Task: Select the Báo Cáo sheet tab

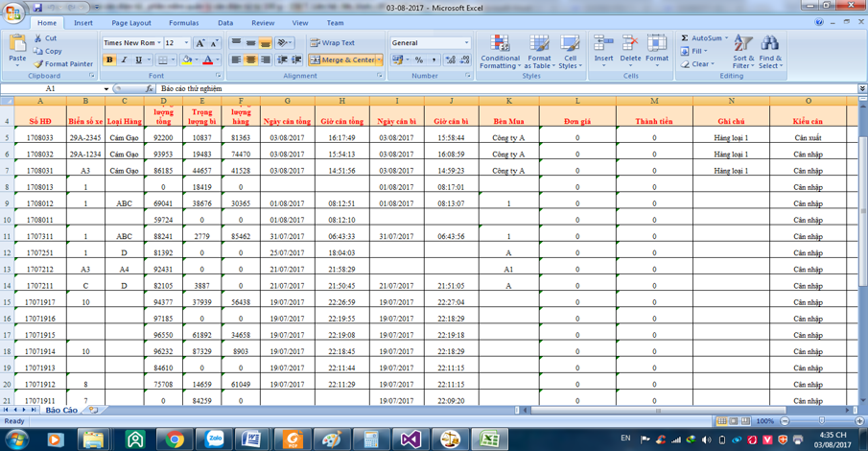Action: click(61, 410)
